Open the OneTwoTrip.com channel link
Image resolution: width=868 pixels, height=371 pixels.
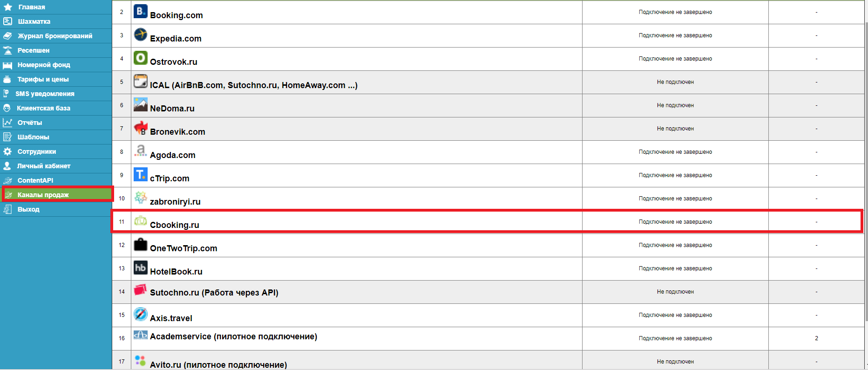coord(183,248)
